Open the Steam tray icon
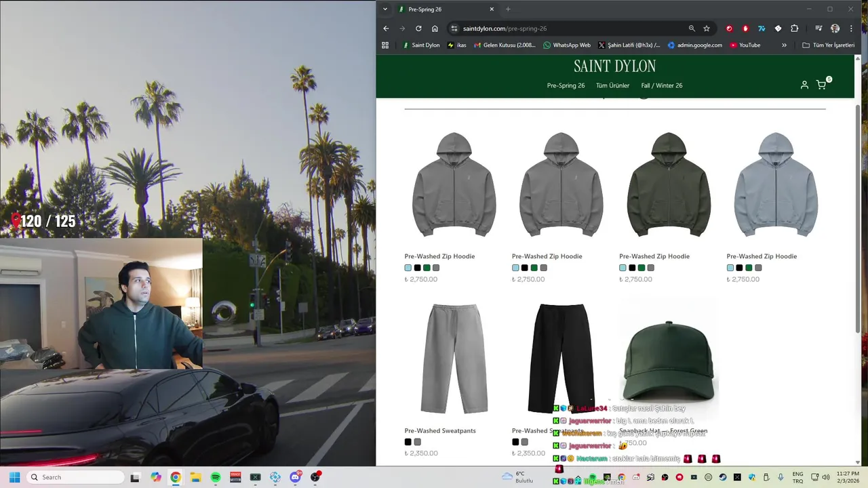 pos(723,477)
